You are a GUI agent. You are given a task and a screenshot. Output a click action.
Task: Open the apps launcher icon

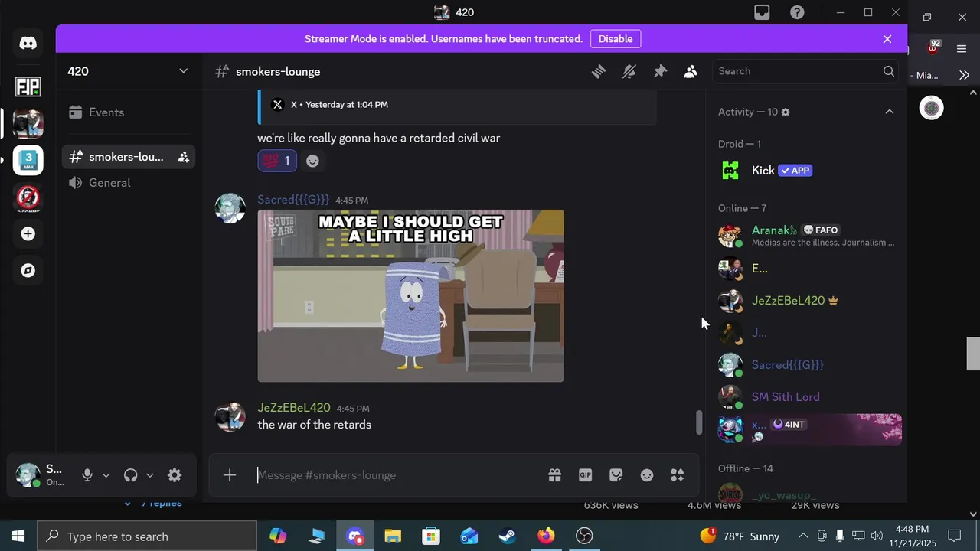(x=678, y=475)
